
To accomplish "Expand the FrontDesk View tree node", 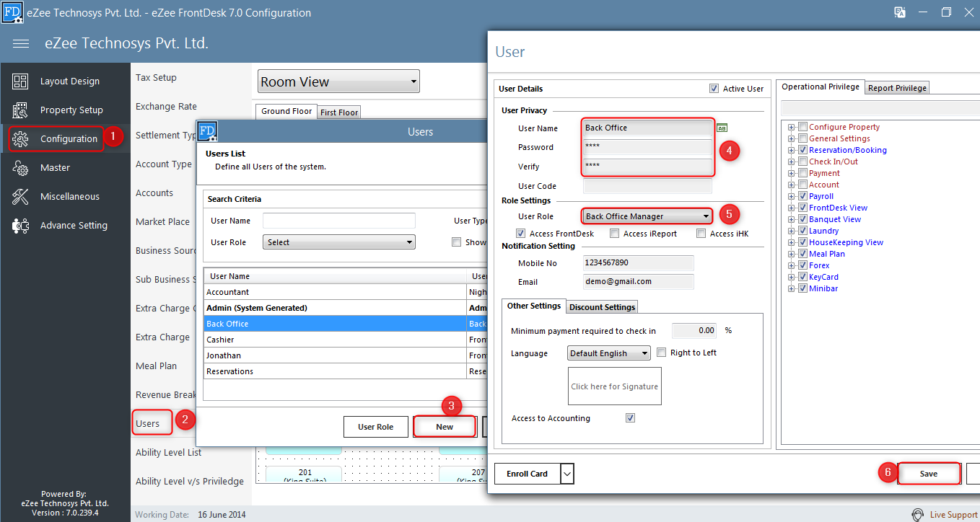I will point(792,208).
